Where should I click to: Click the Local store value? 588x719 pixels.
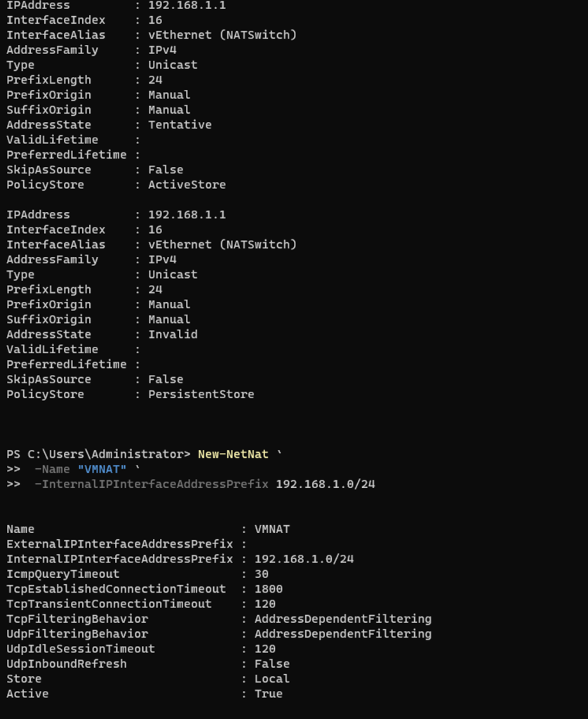tap(272, 679)
